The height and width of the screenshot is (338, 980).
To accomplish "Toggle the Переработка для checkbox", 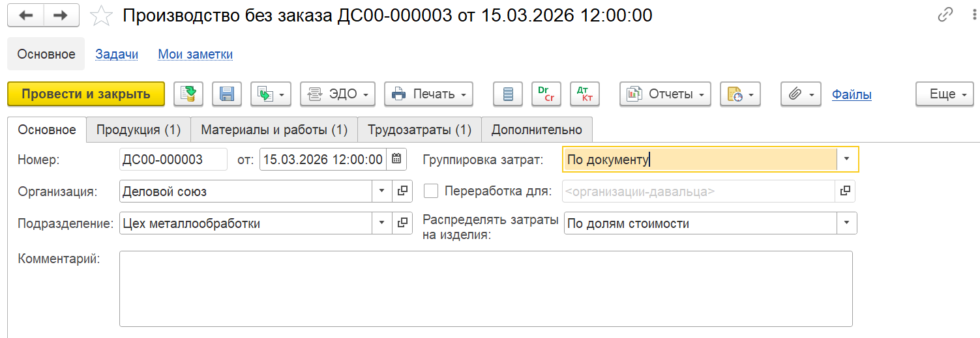I will [x=431, y=191].
